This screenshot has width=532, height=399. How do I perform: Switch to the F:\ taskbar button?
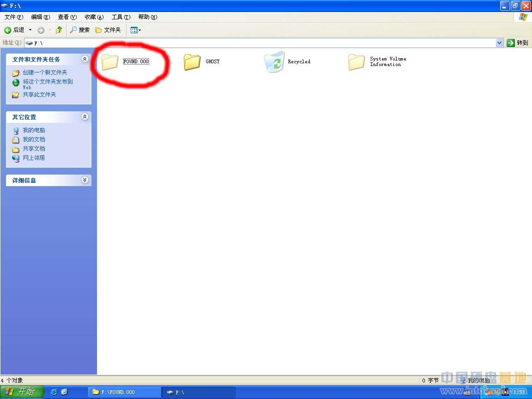[x=199, y=392]
